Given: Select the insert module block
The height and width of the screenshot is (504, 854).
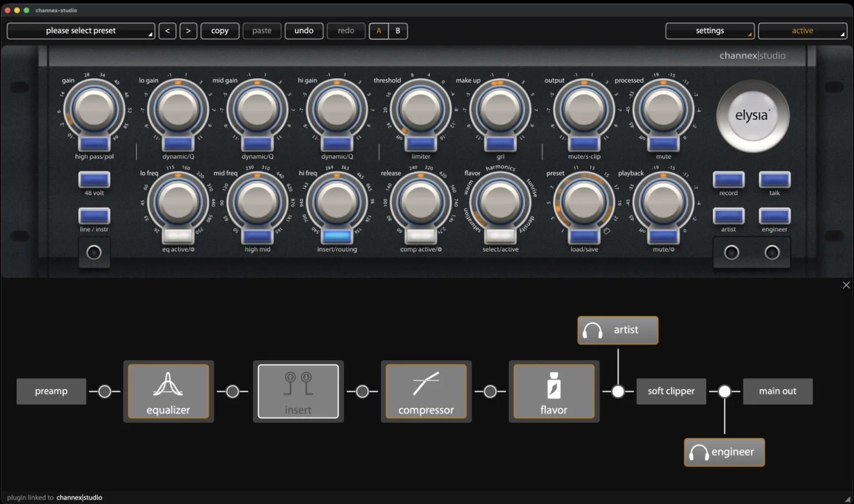Looking at the screenshot, I should click(x=298, y=391).
